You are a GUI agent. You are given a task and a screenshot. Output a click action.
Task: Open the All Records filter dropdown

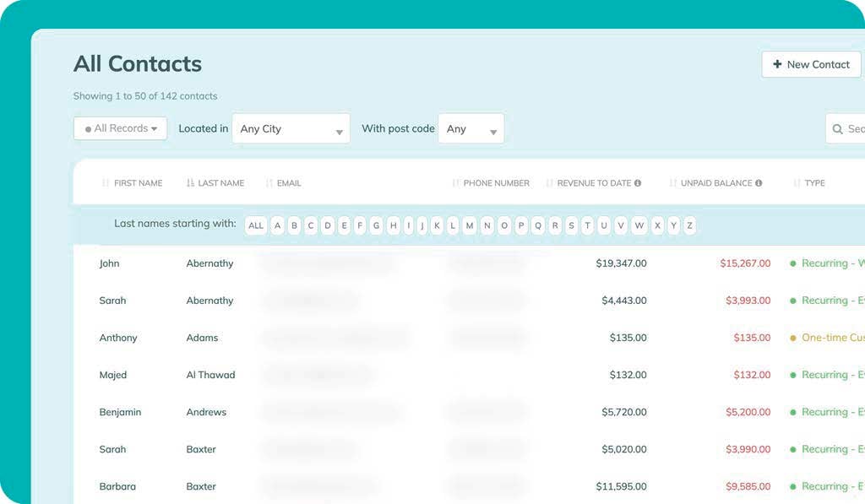120,128
